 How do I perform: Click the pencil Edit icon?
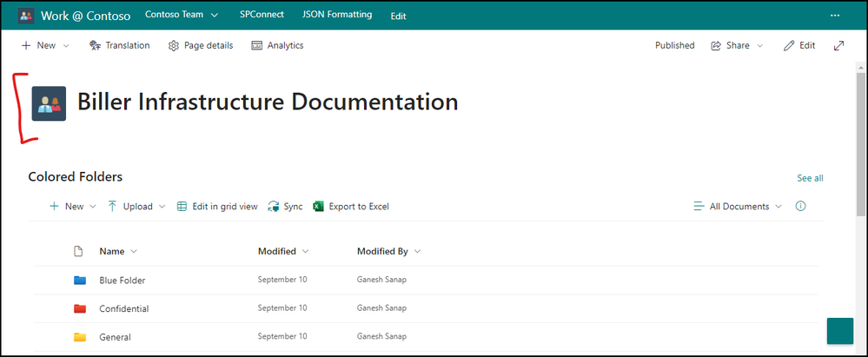[x=789, y=46]
